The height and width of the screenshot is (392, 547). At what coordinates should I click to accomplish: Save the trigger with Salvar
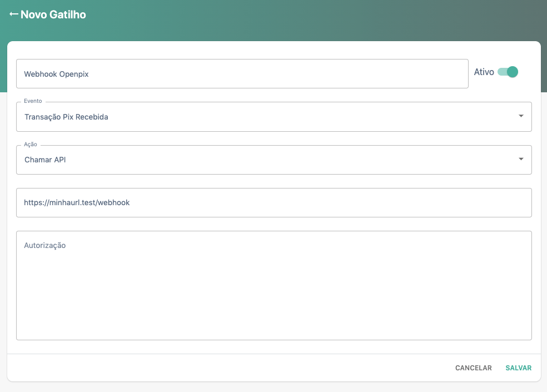518,368
